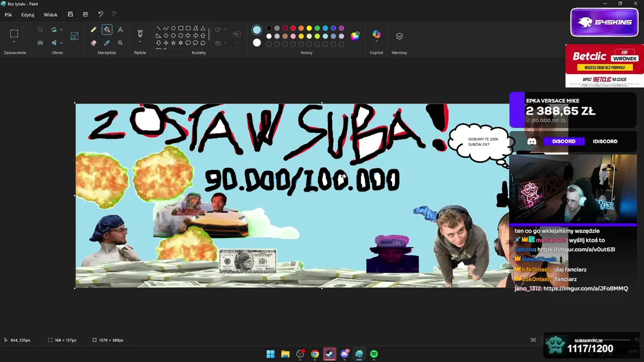Select the Fill bucket tool
This screenshot has width=644, height=362.
(107, 30)
